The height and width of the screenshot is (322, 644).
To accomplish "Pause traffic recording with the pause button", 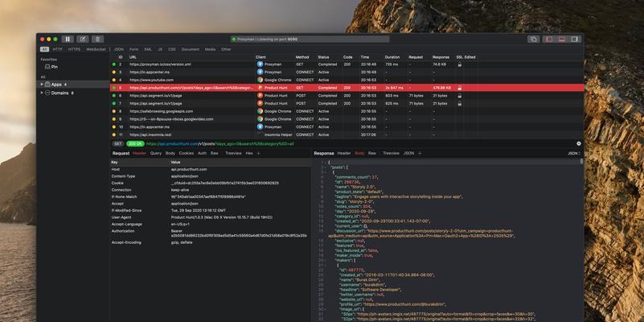I will tap(68, 39).
